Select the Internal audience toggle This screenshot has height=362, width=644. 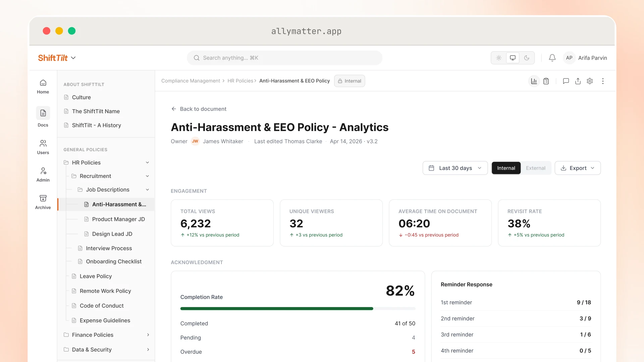(x=506, y=168)
